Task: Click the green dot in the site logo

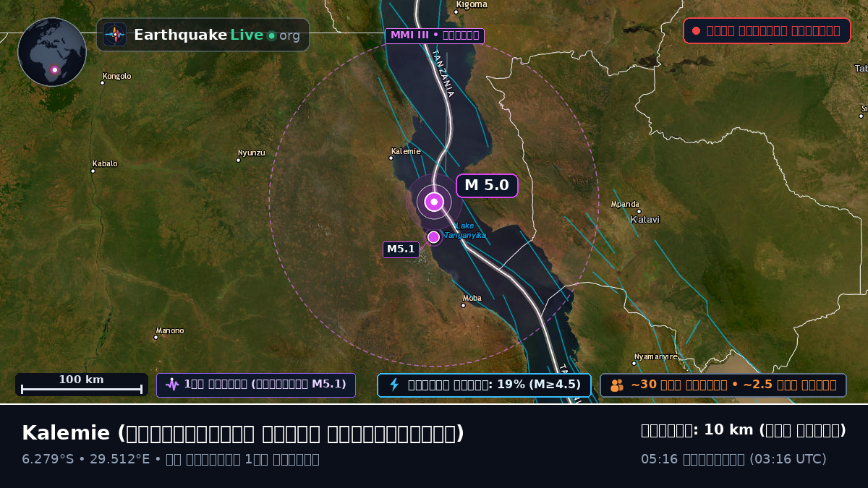Action: click(271, 35)
